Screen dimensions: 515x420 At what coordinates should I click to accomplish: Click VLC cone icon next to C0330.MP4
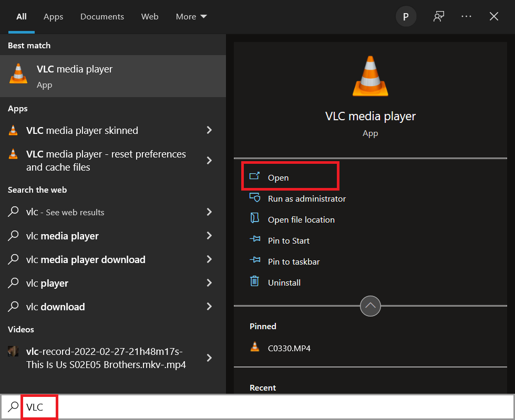tap(255, 347)
